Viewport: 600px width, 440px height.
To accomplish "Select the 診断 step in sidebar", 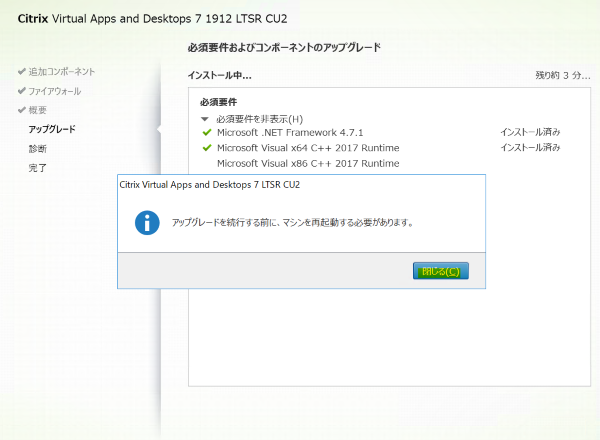I will point(38,148).
